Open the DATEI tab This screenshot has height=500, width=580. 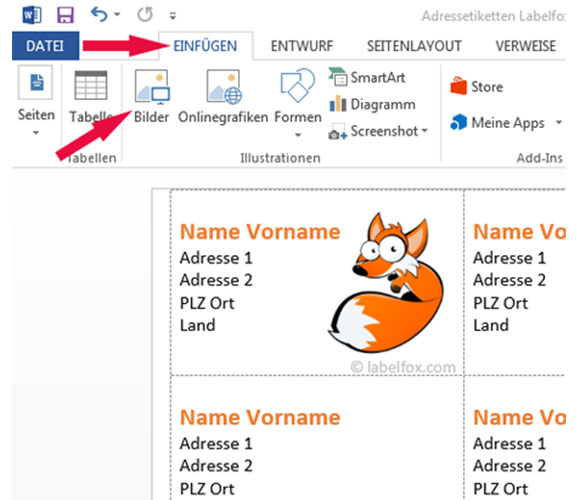tap(45, 46)
